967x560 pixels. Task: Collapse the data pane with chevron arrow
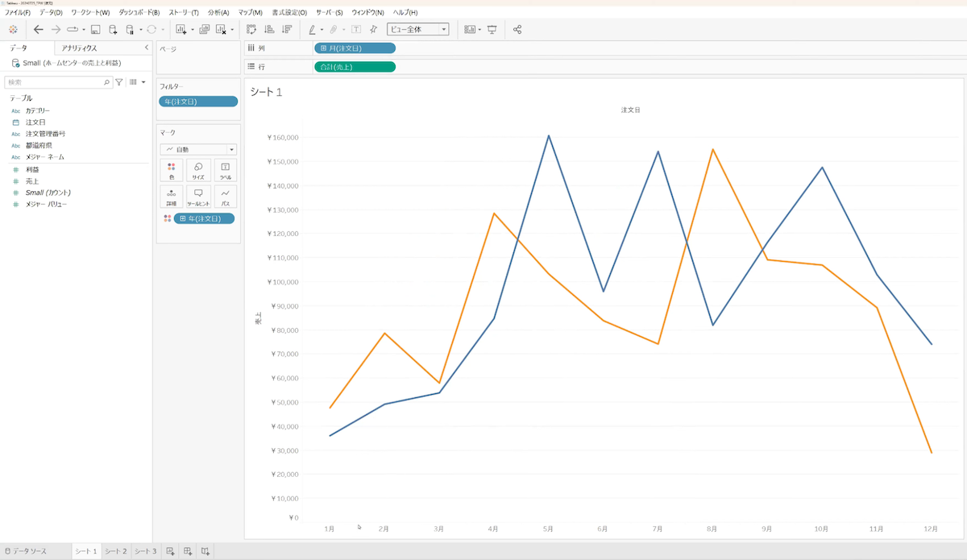click(x=146, y=48)
